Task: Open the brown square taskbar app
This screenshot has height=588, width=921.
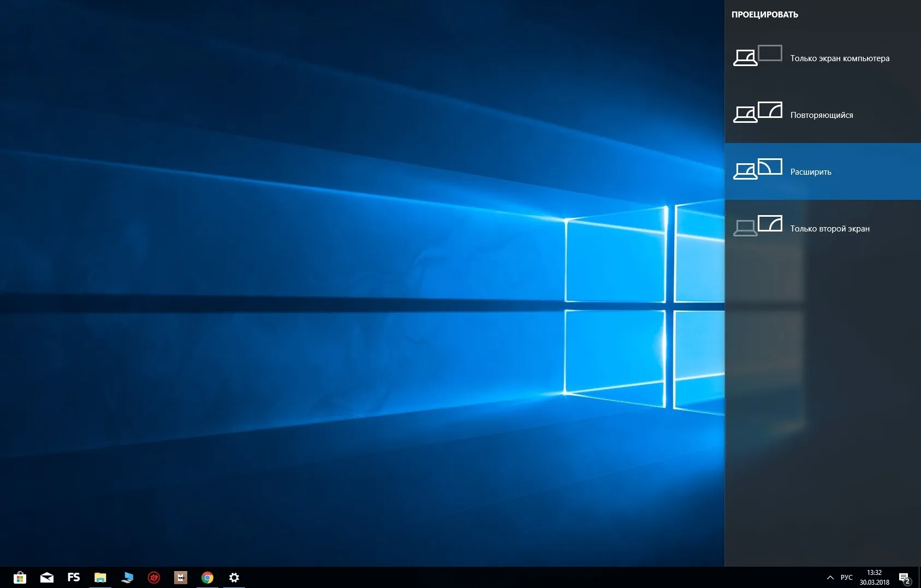Action: [181, 577]
